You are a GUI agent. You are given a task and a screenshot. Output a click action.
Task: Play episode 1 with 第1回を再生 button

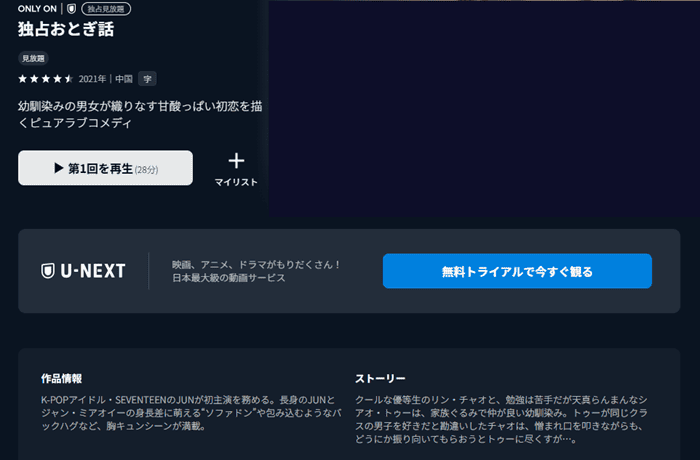pos(105,168)
